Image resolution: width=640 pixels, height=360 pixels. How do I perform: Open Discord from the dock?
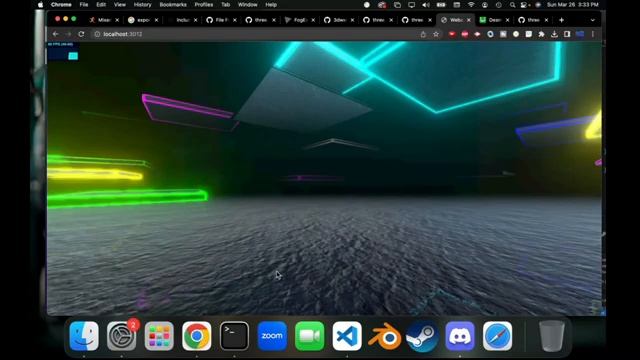(x=460, y=336)
